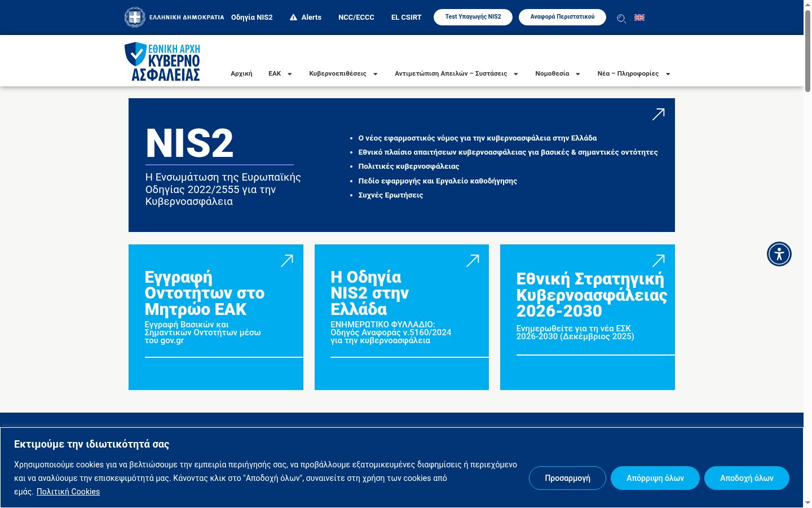Expand the Κυβερνοεπιθέσεις dropdown menu

coord(376,74)
